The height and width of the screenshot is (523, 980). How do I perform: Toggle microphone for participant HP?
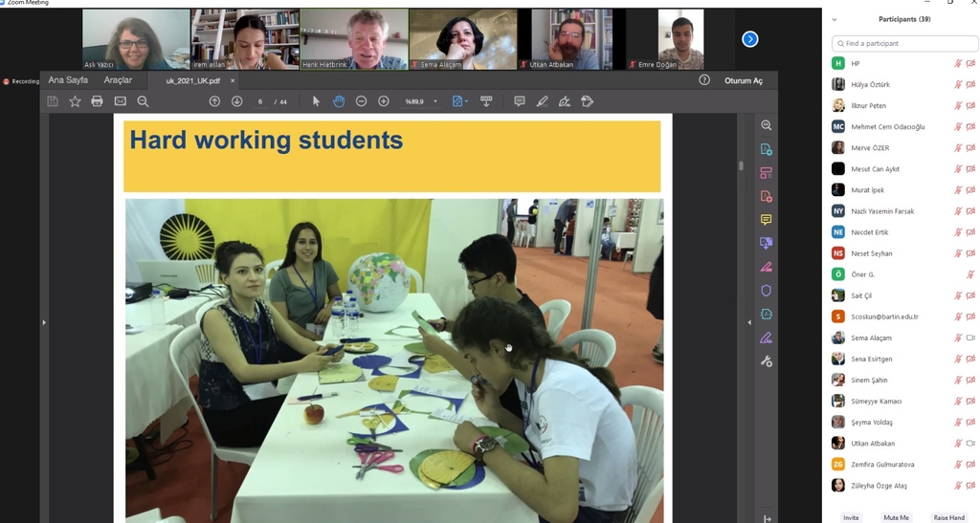click(x=957, y=64)
